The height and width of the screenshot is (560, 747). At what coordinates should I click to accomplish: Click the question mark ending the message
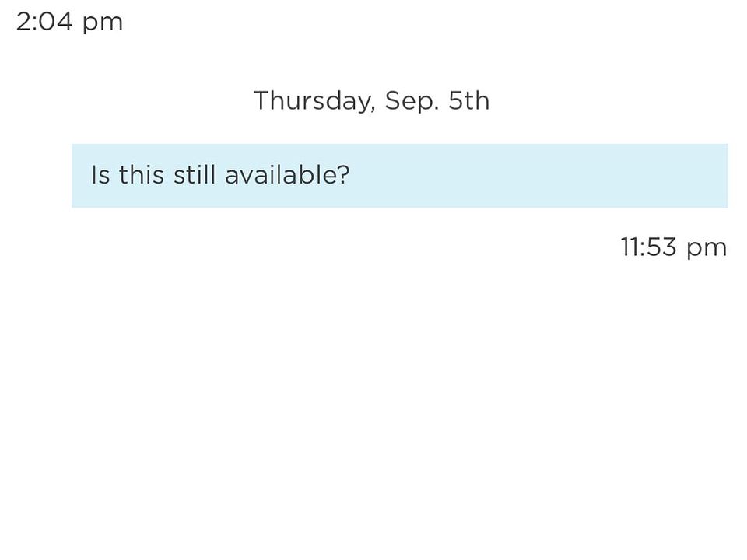[x=344, y=175]
